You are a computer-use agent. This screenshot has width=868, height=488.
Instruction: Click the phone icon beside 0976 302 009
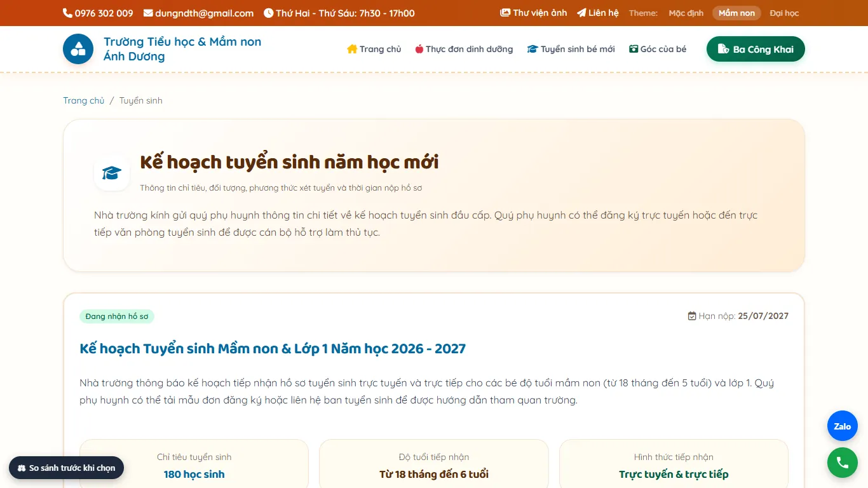[67, 13]
